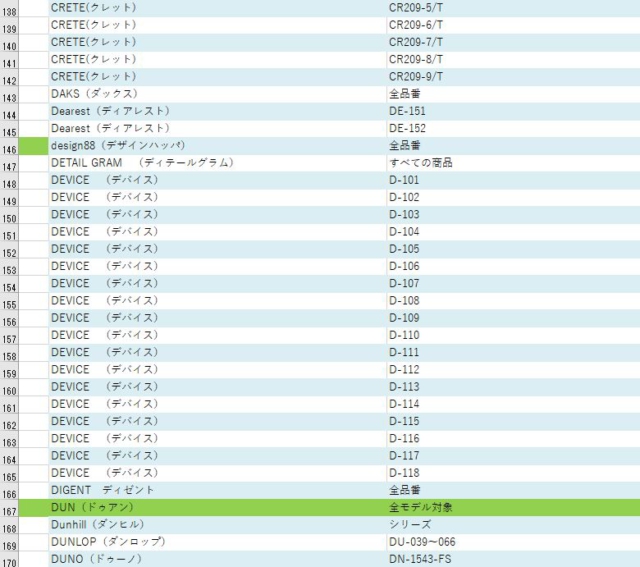Image resolution: width=640 pixels, height=567 pixels.
Task: Select the Dearest (ディアレスト) cell in row 145
Action: click(217, 128)
